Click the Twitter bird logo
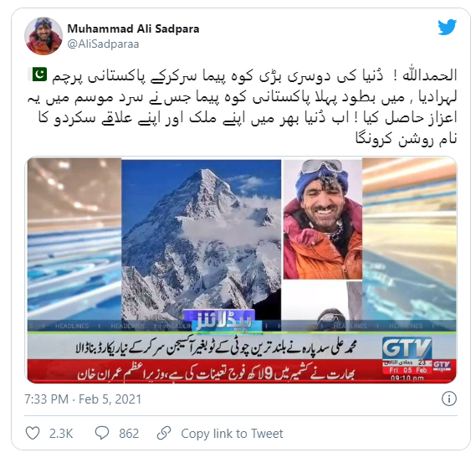The image size is (476, 458). click(447, 27)
